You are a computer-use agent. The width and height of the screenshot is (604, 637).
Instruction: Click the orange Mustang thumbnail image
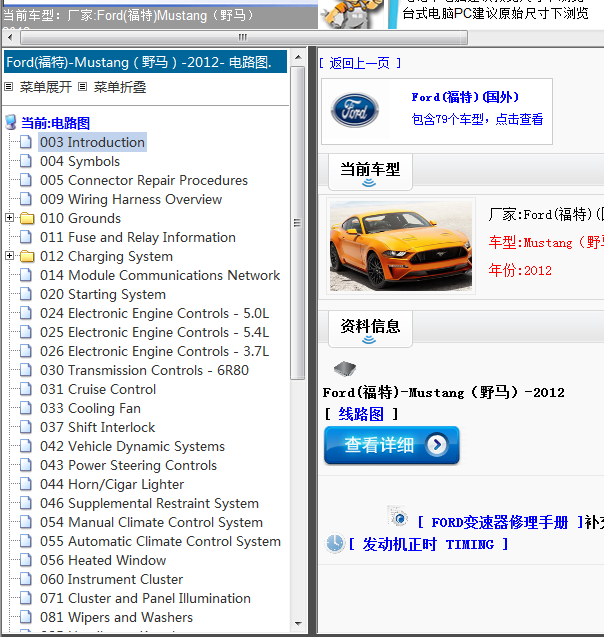(401, 246)
